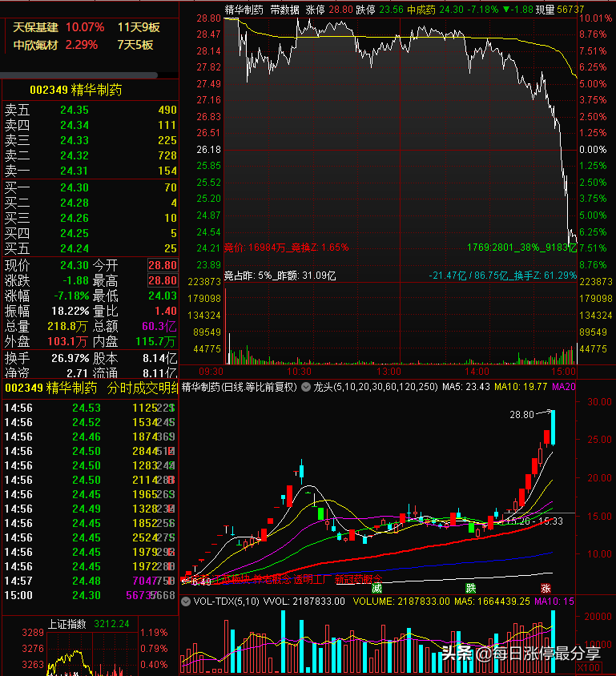The height and width of the screenshot is (676, 616).
Task: Click the 龙头(5,10,20,30,60,120,250) indicator name
Action: (376, 387)
